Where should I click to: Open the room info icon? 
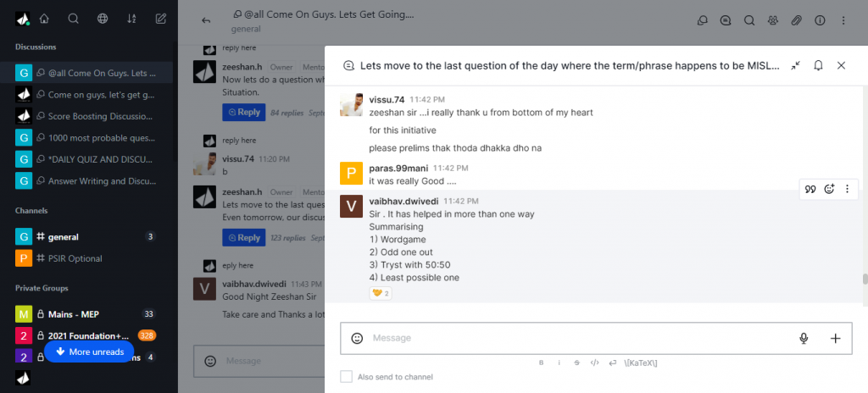[820, 20]
